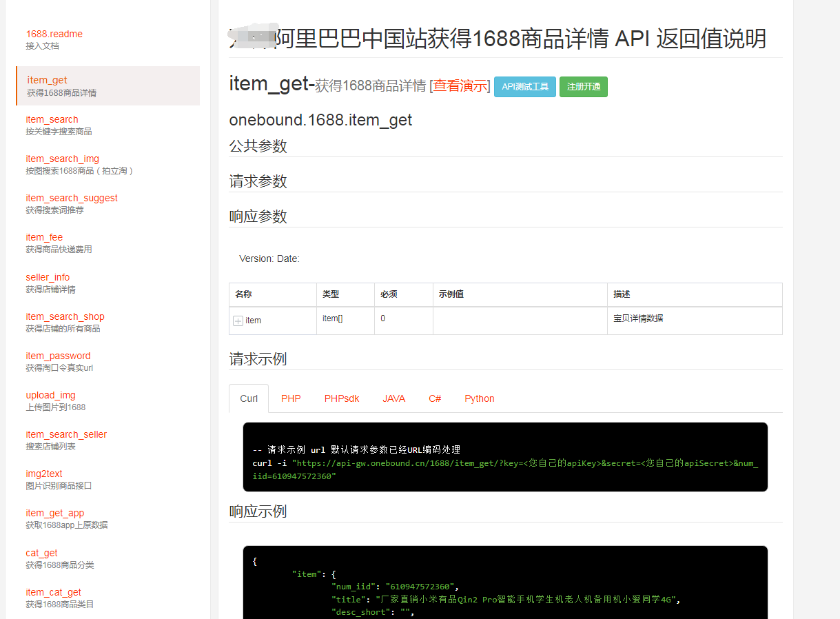The height and width of the screenshot is (619, 840).
Task: Click the "num_iid" line in response example
Action: pos(395,587)
